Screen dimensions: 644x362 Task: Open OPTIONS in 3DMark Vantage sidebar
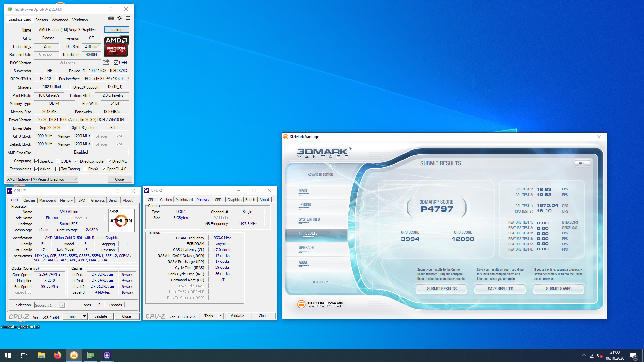pyautogui.click(x=305, y=205)
